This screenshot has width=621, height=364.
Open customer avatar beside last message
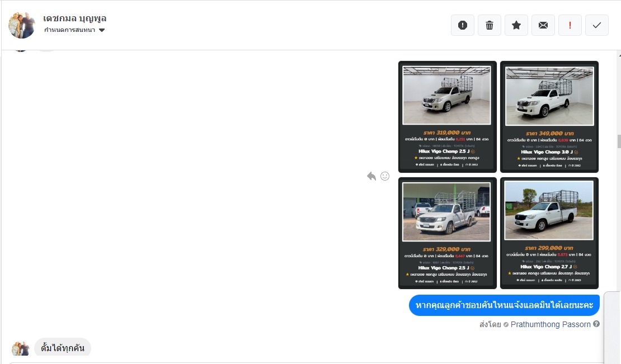click(x=21, y=348)
